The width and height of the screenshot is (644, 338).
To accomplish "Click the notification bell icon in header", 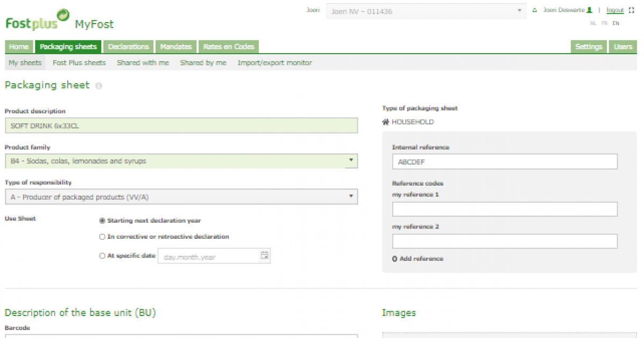I will (535, 10).
